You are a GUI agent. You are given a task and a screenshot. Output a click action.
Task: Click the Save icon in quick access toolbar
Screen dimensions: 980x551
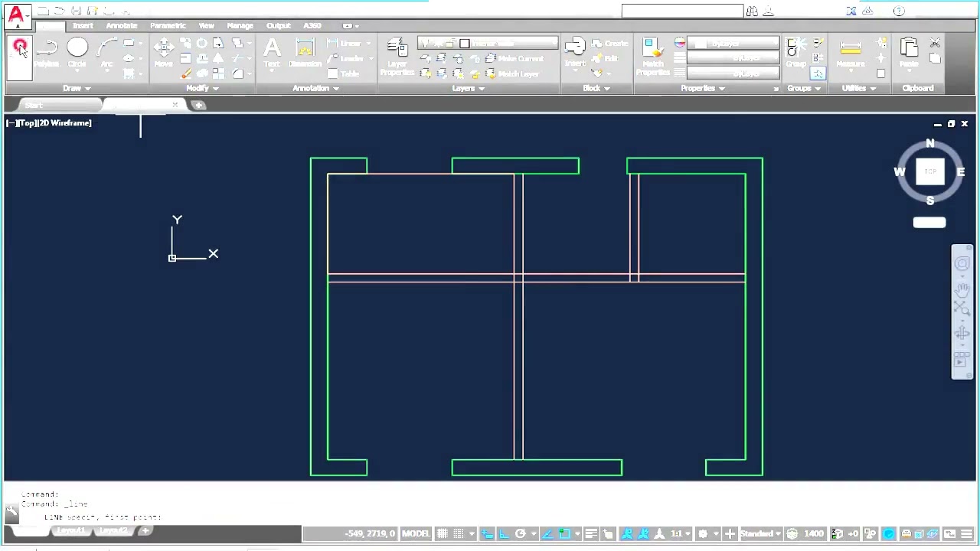(76, 11)
